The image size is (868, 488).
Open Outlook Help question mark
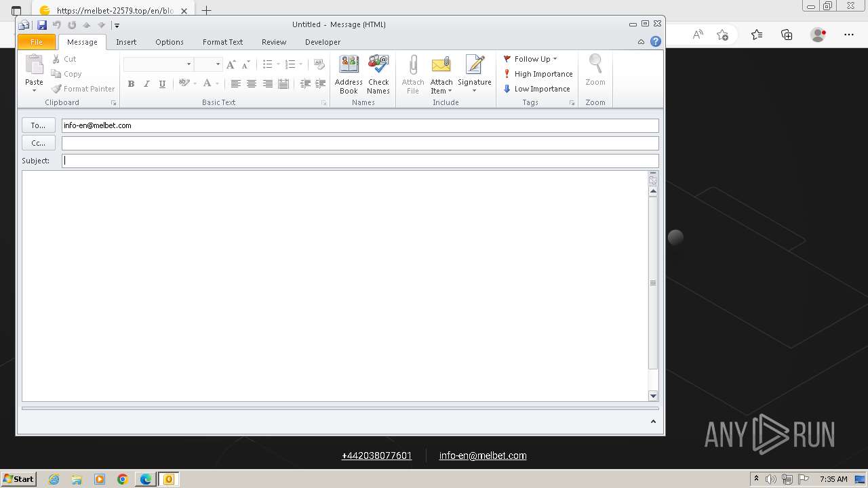point(656,41)
